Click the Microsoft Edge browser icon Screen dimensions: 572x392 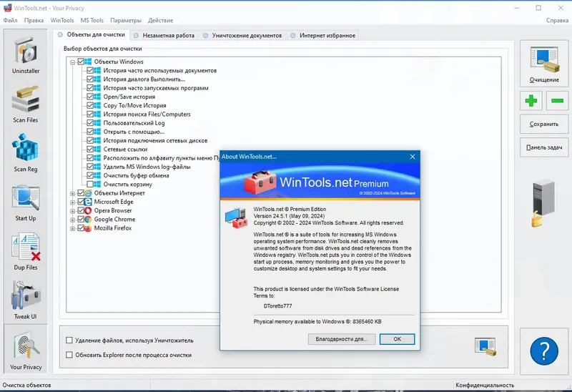[88, 202]
